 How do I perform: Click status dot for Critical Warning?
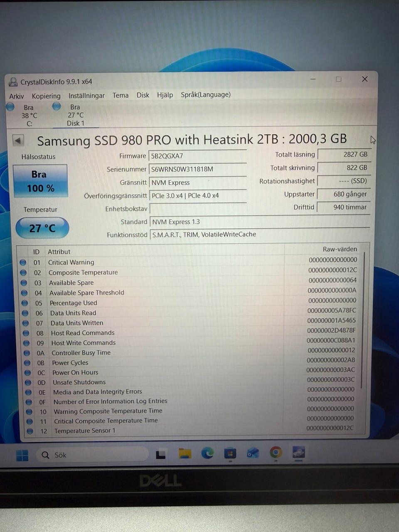[x=23, y=262]
